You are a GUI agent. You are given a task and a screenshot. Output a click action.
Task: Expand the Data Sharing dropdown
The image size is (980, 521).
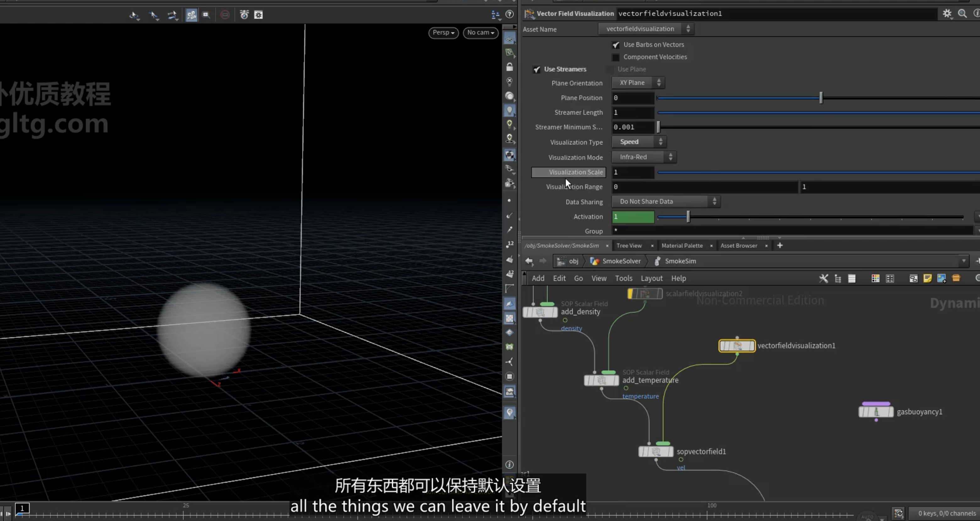(x=666, y=202)
